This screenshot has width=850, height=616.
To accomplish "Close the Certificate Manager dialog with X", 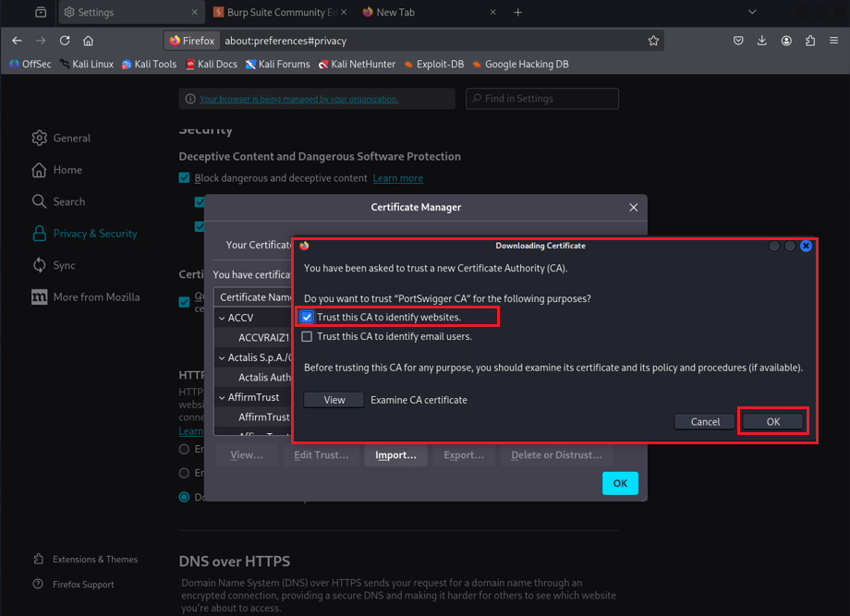I will point(633,208).
